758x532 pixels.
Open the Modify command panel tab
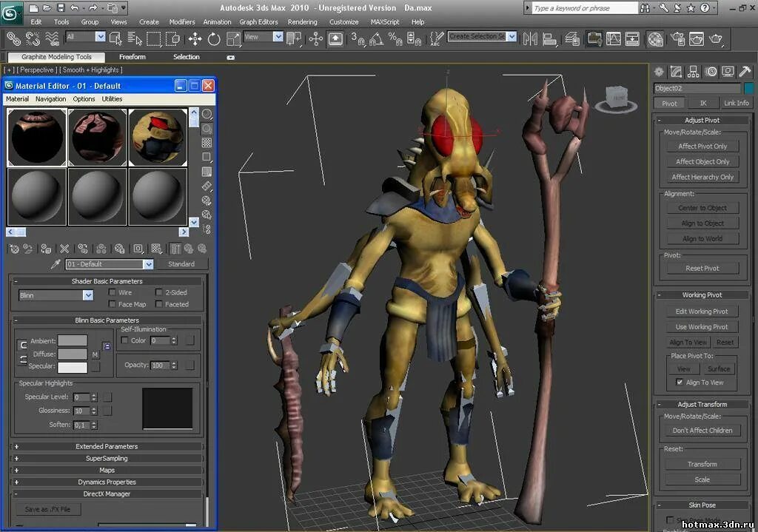(676, 72)
